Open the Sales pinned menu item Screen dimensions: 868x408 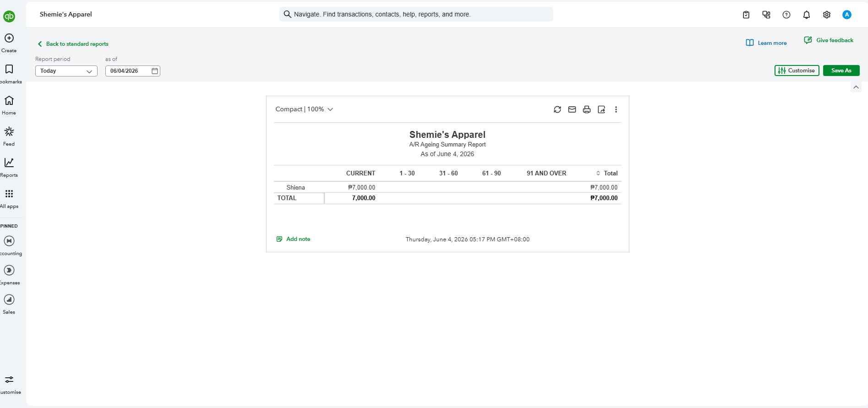point(9,305)
